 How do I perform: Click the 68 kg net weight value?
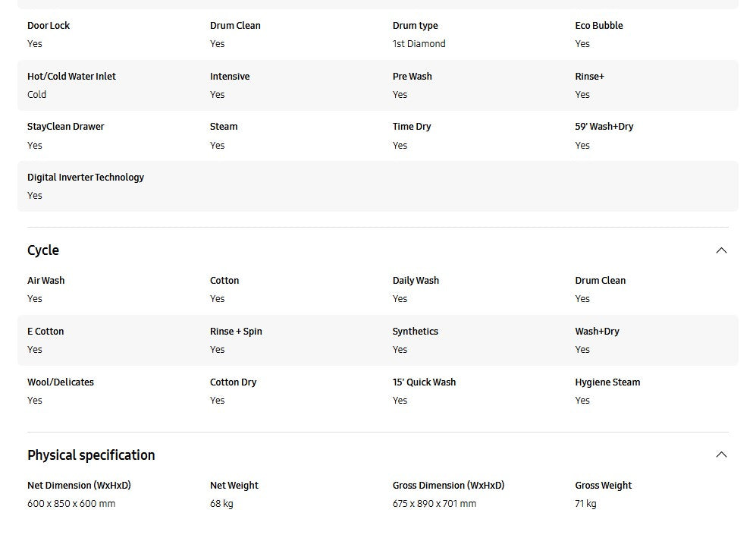[221, 504]
